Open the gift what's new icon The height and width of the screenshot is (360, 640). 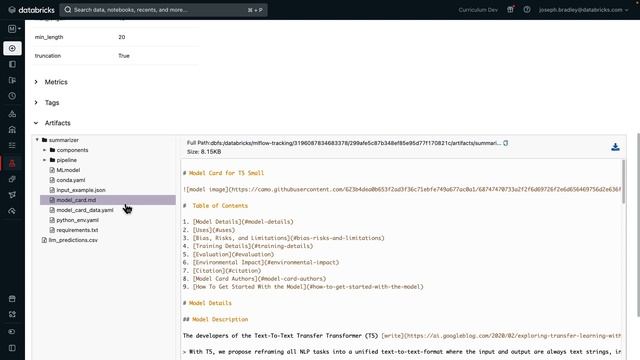click(510, 9)
